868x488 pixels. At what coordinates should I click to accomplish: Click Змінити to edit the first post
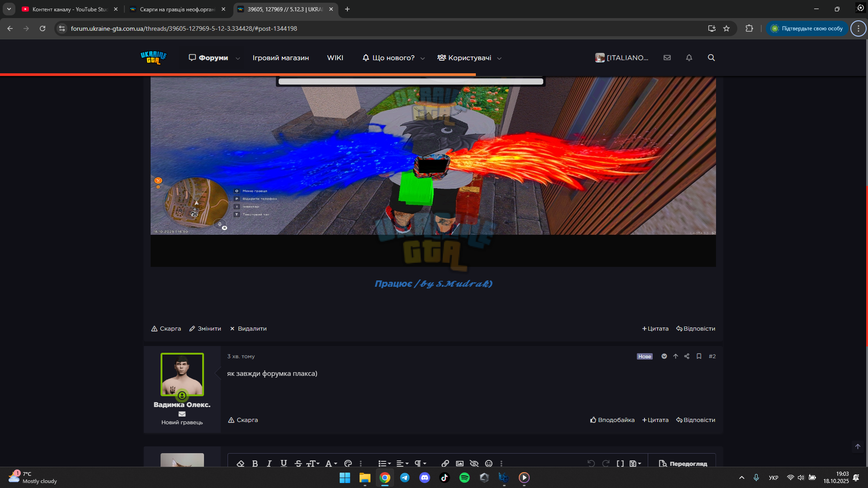tap(205, 329)
